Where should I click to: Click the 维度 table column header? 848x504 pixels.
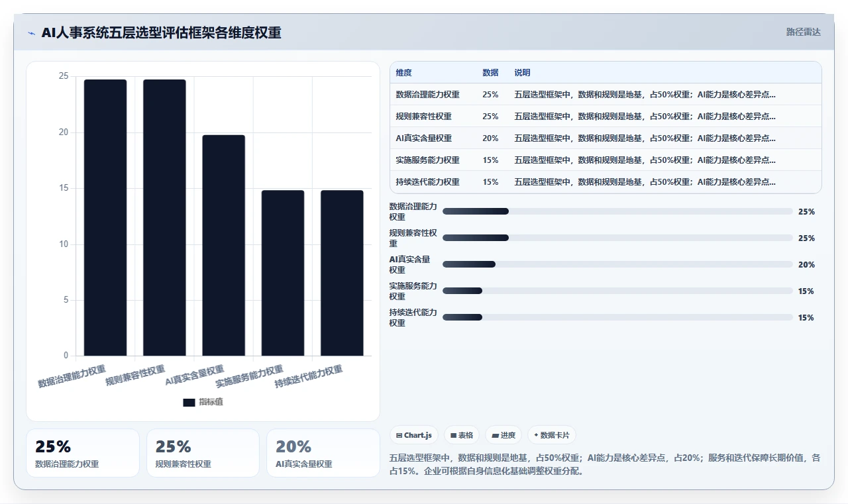403,73
